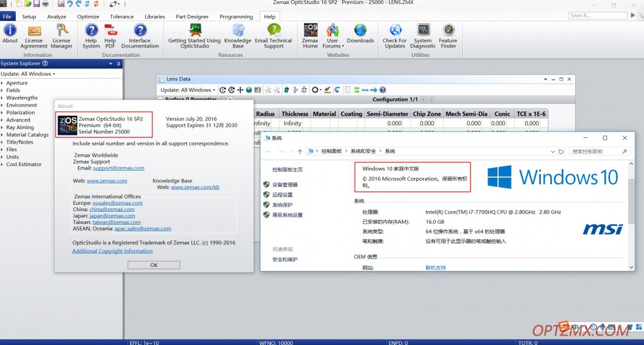This screenshot has width=644, height=345.
Task: Click Additional Copyright Information link
Action: click(x=113, y=251)
